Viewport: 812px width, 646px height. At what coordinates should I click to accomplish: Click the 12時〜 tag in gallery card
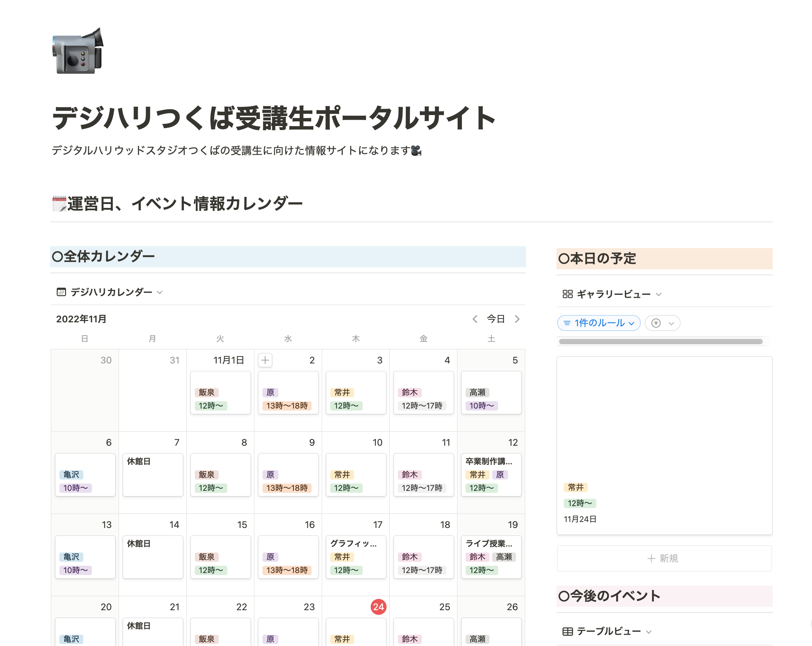[580, 503]
